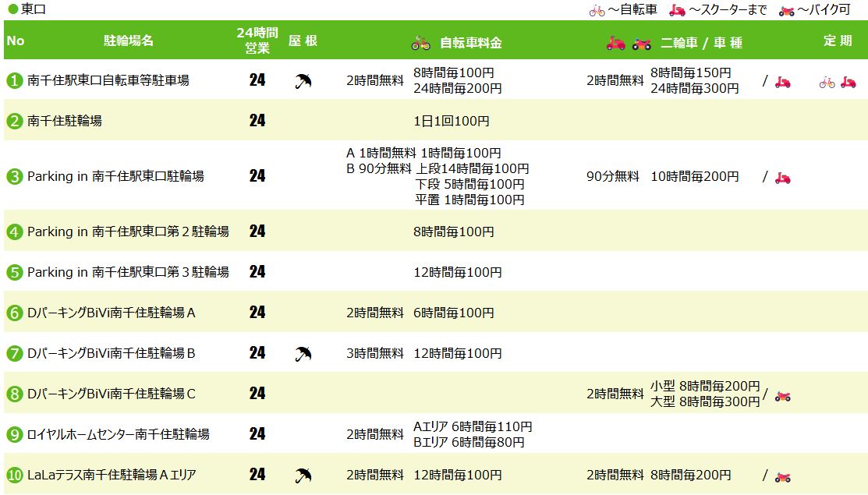The width and height of the screenshot is (868, 495).
Task: Click the umbrella icon in DパーキングBiVi駐輪場B row
Action: click(x=303, y=354)
